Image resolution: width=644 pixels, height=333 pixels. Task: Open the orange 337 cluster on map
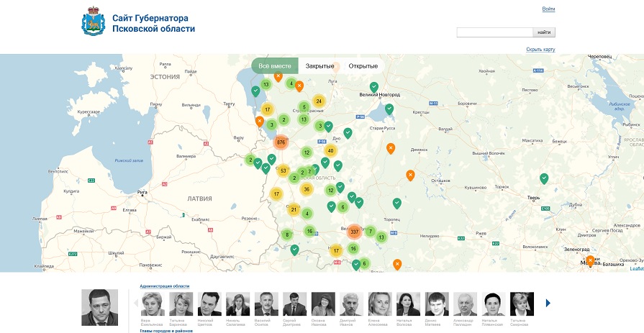[354, 232]
